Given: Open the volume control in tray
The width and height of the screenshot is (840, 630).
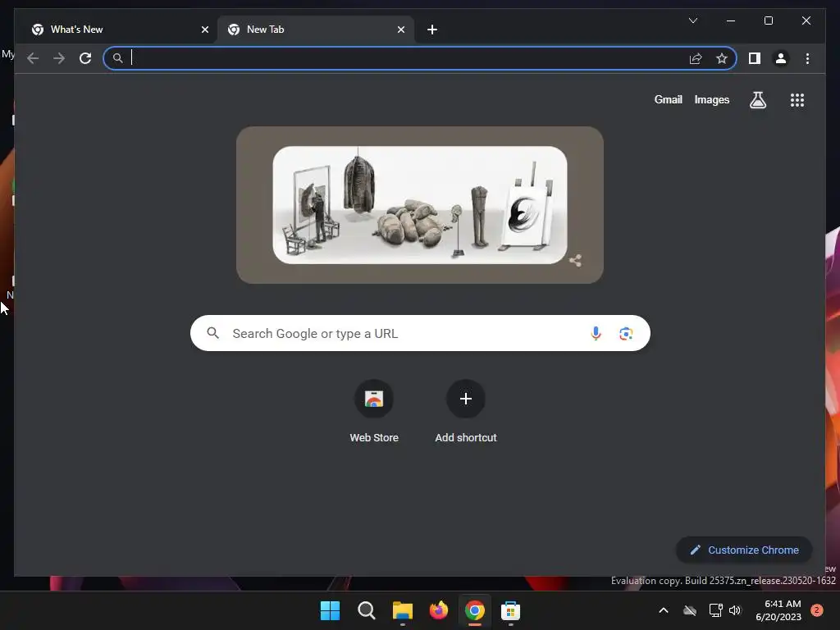Looking at the screenshot, I should 735,610.
